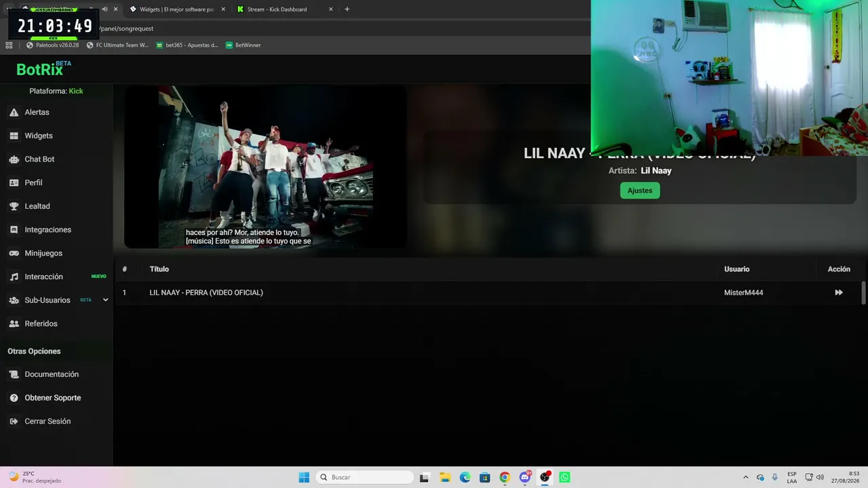Image resolution: width=868 pixels, height=488 pixels.
Task: Open the Lealtad menu item
Action: tap(37, 206)
